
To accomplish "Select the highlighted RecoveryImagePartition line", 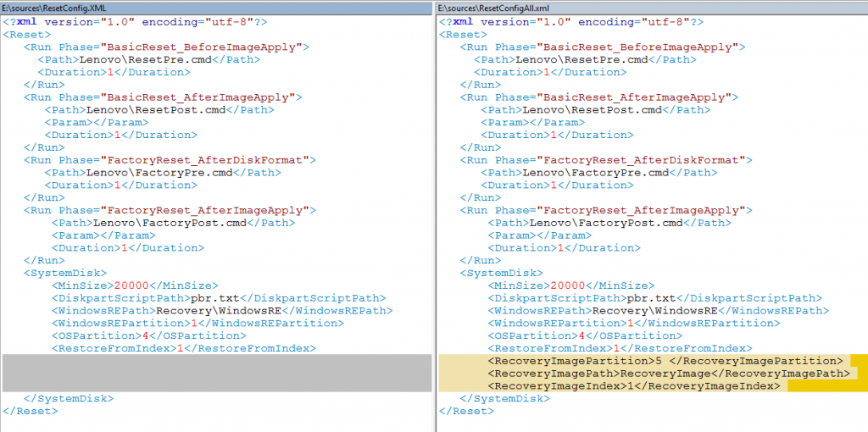I will (666, 361).
